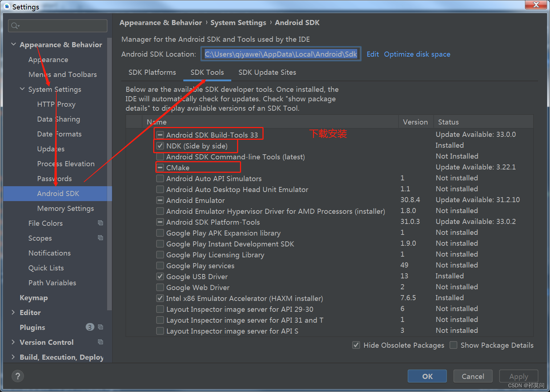Open Menus and Toolbars settings
Image resolution: width=550 pixels, height=392 pixels.
pos(63,74)
